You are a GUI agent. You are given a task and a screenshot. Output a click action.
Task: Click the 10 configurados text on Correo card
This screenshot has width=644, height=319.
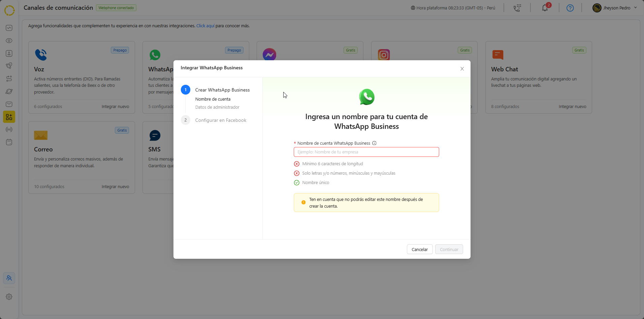[49, 187]
